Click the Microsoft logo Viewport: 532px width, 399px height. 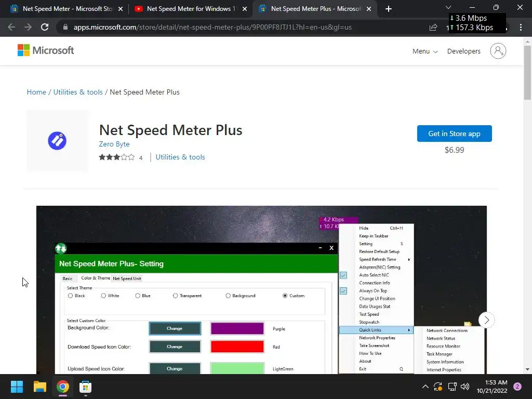click(46, 50)
